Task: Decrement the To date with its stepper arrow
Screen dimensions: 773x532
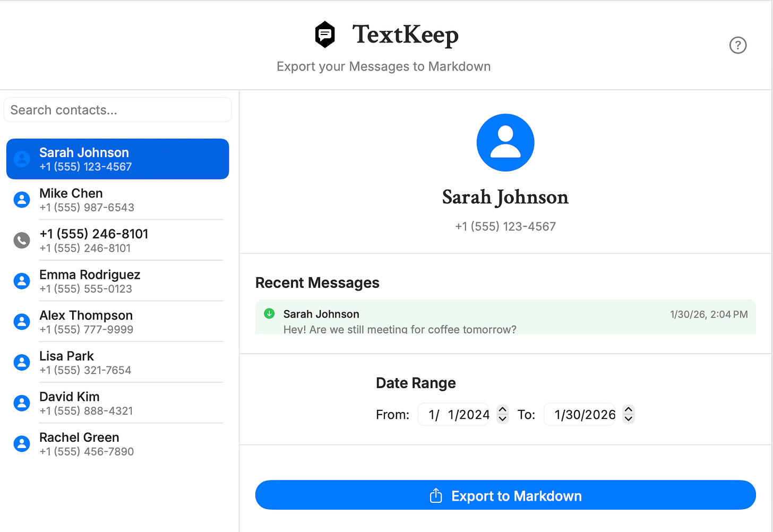Action: click(x=629, y=418)
